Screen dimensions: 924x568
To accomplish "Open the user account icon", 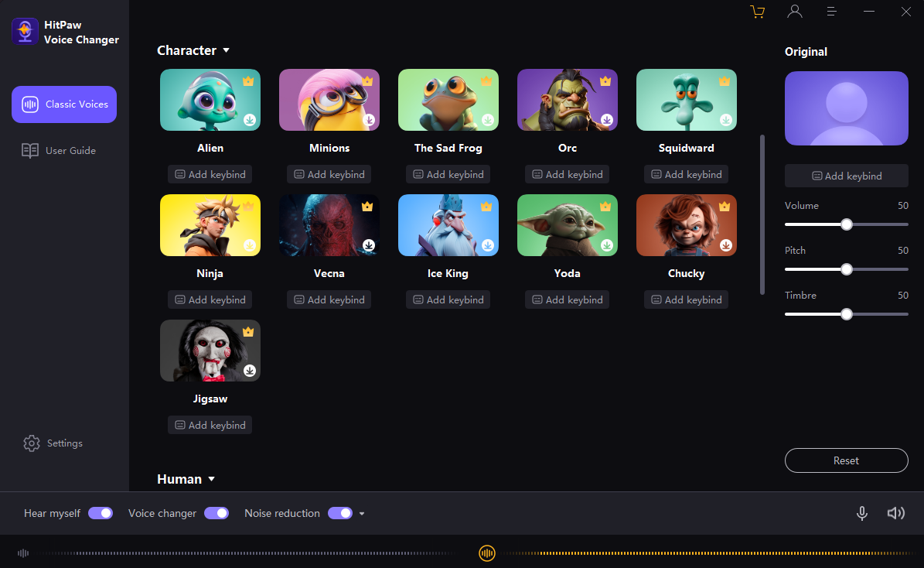I will coord(794,11).
